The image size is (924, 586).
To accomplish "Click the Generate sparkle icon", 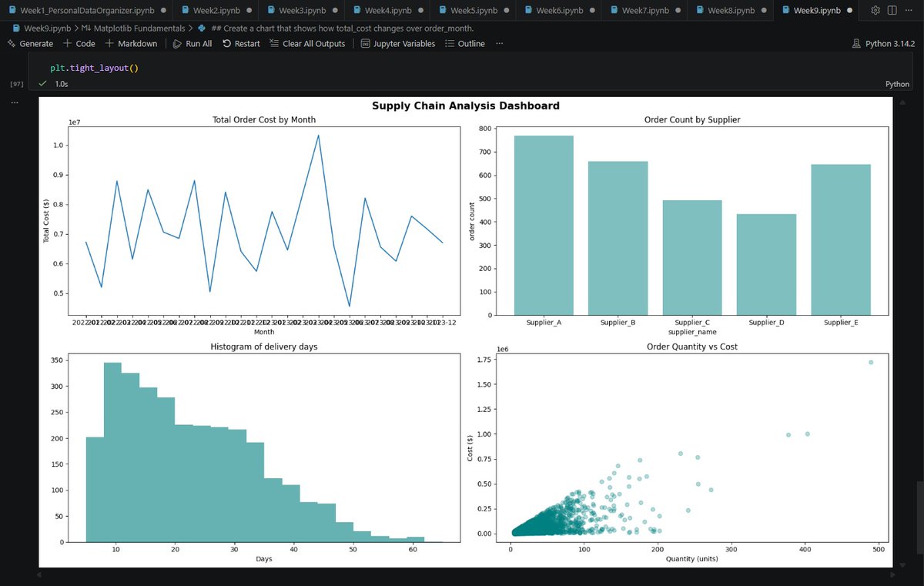I will [11, 44].
